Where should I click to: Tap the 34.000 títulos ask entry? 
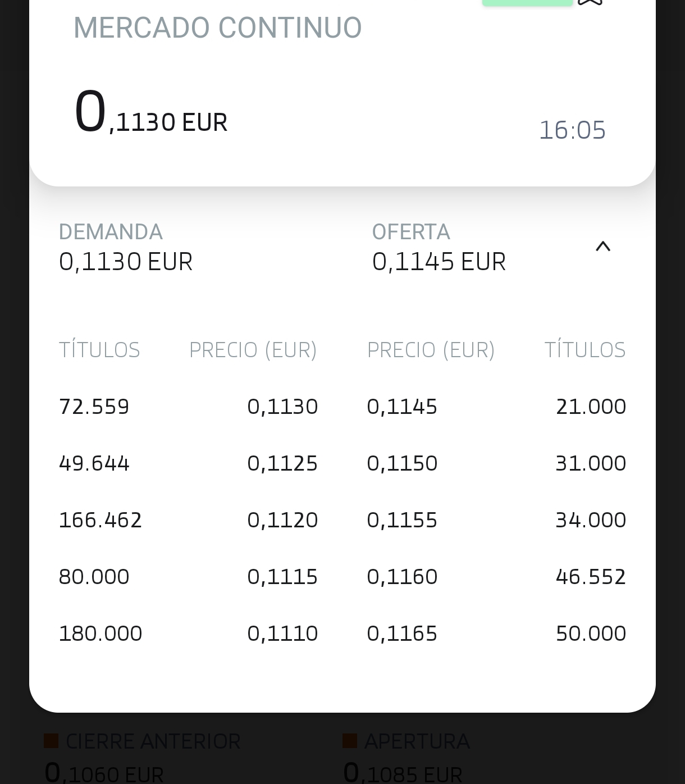(x=591, y=520)
